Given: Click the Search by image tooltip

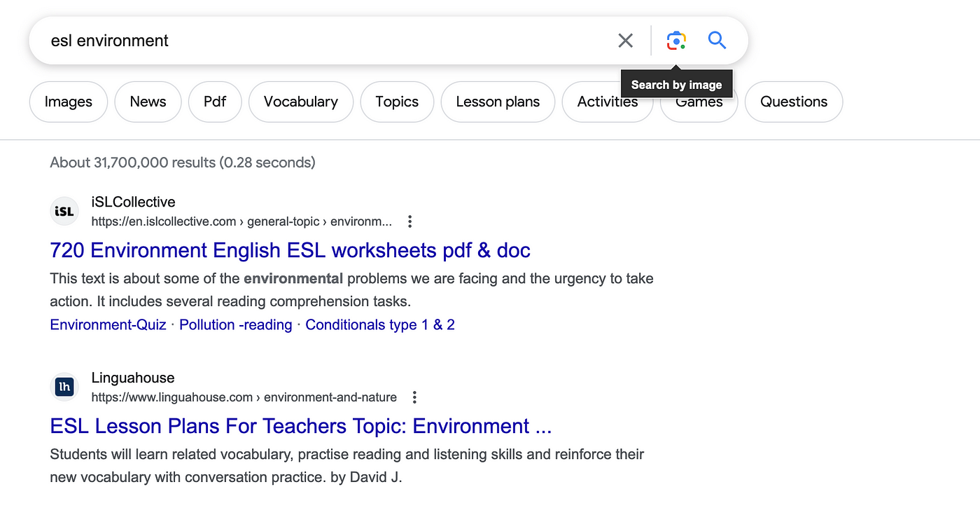Looking at the screenshot, I should [676, 85].
